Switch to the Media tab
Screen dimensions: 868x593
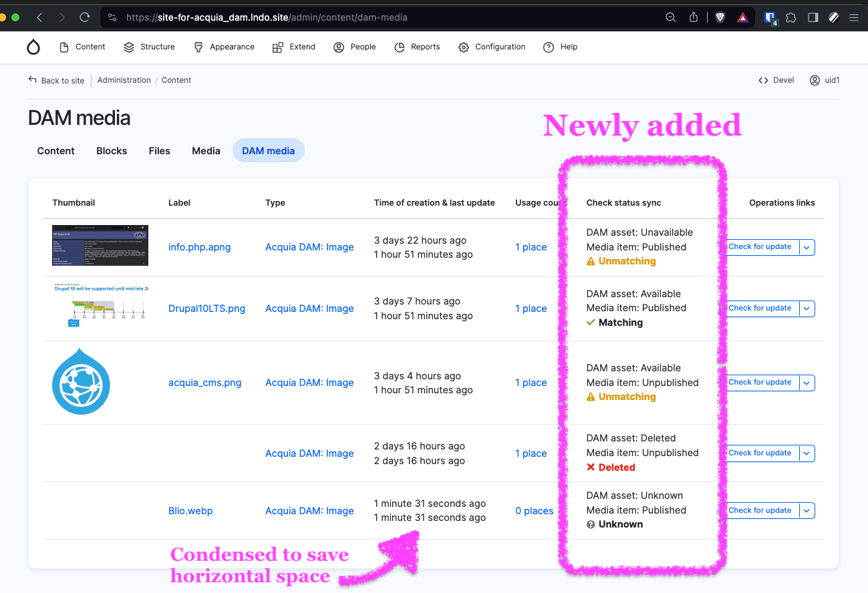(x=206, y=151)
